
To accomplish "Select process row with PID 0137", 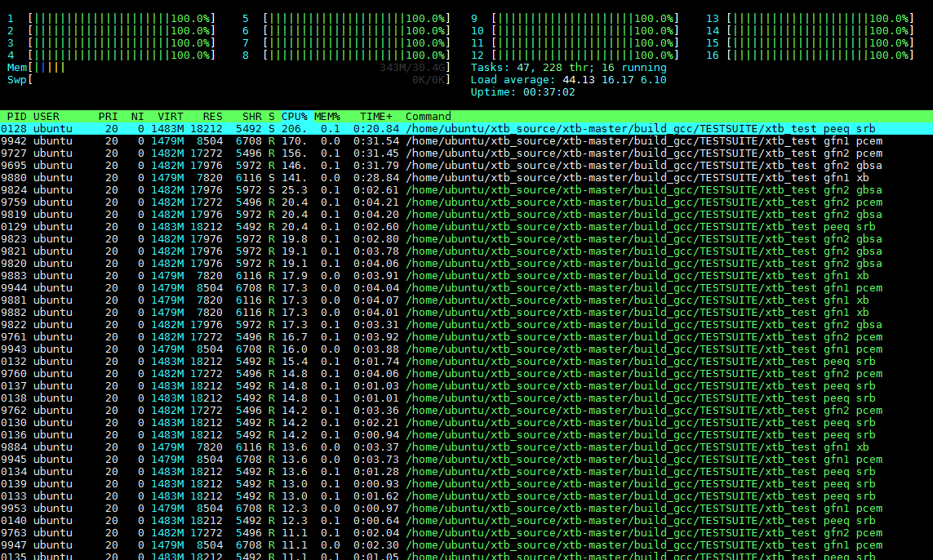I will 467,386.
